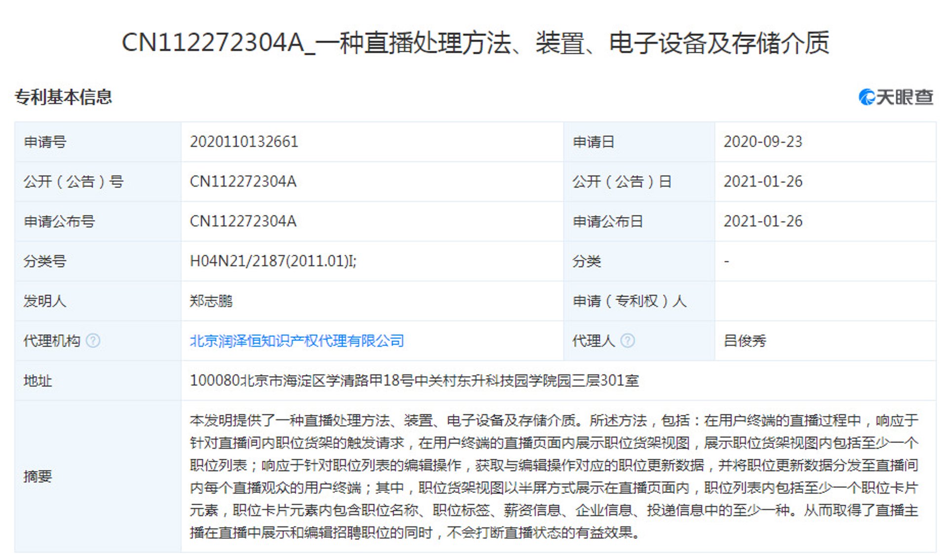This screenshot has width=948, height=560.
Task: Click the 地址 label cell
Action: (98, 381)
